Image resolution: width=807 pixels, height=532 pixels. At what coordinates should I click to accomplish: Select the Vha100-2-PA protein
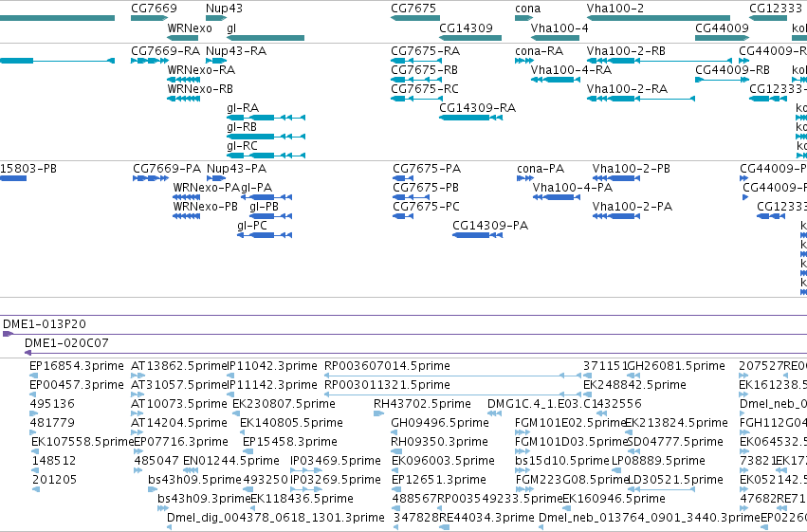click(616, 216)
